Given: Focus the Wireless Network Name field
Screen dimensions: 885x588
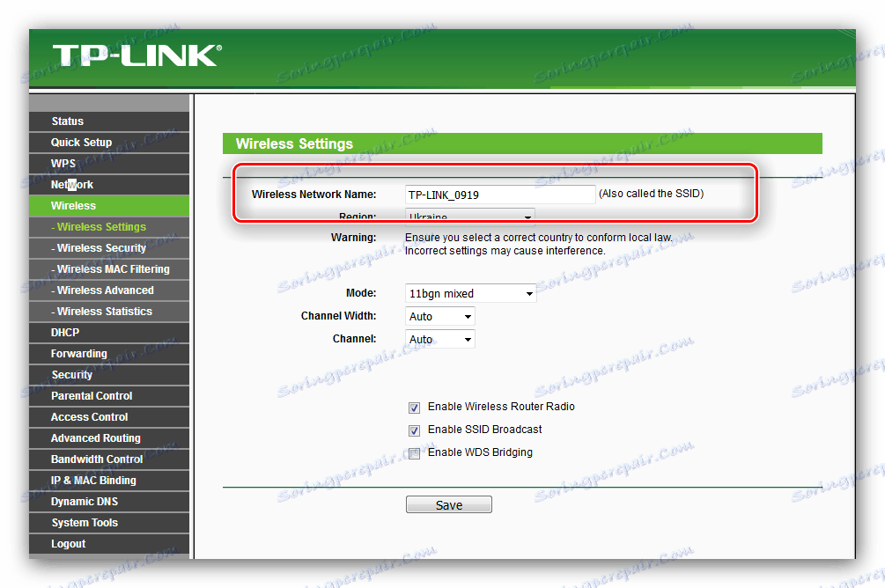Looking at the screenshot, I should pyautogui.click(x=500, y=195).
